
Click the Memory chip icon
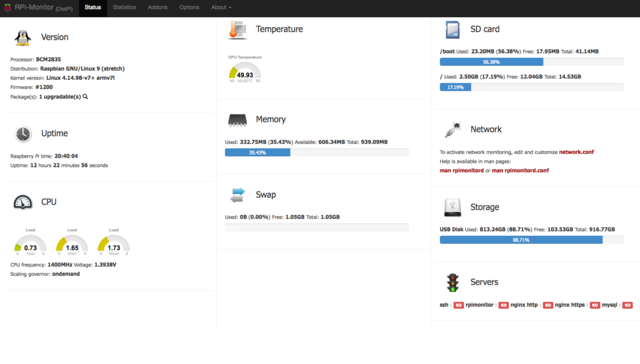point(237,120)
